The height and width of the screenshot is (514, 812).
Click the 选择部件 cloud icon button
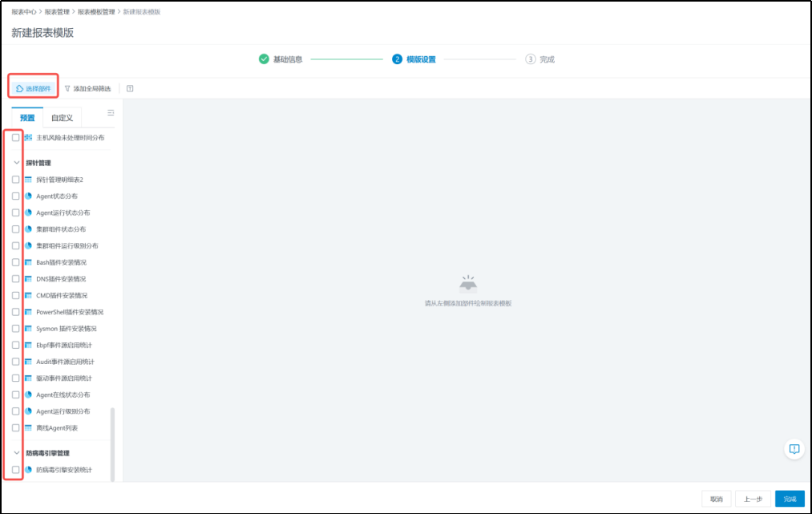(x=33, y=88)
